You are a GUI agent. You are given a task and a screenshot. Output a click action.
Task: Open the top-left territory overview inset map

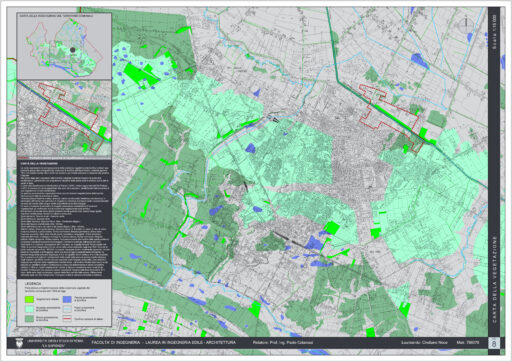coord(64,46)
